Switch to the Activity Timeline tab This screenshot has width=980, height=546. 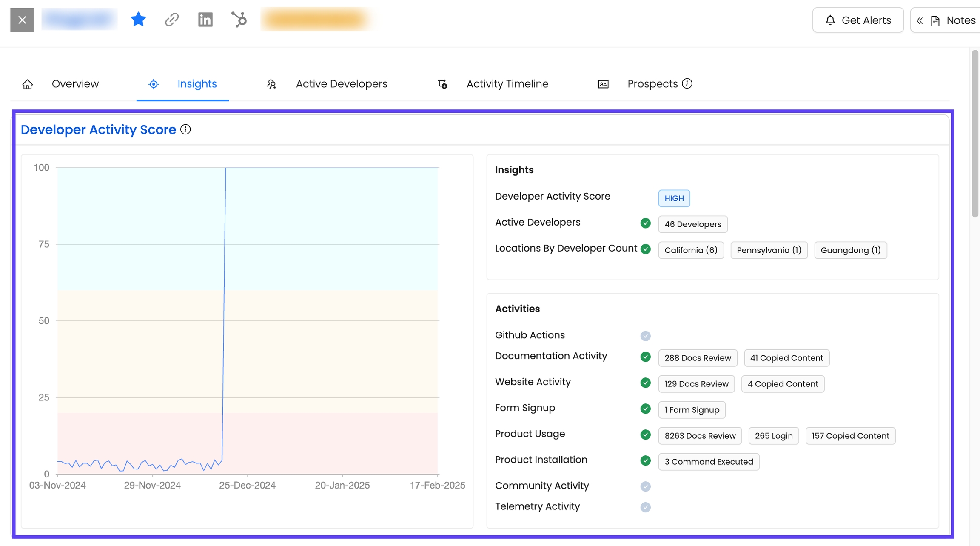pyautogui.click(x=507, y=84)
